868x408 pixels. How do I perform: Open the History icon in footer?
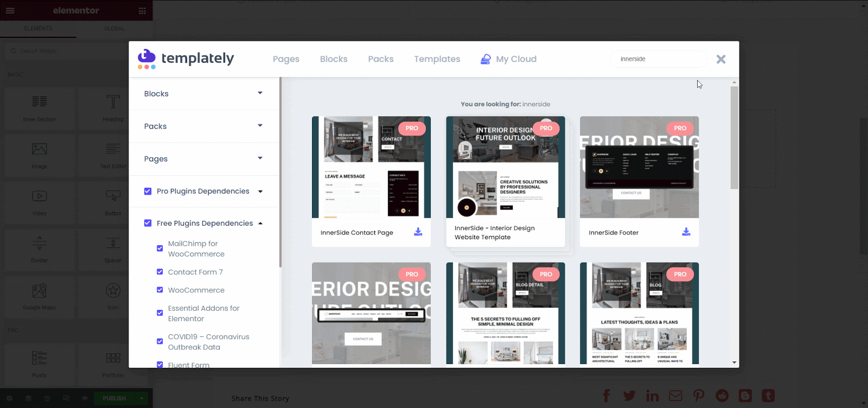47,398
